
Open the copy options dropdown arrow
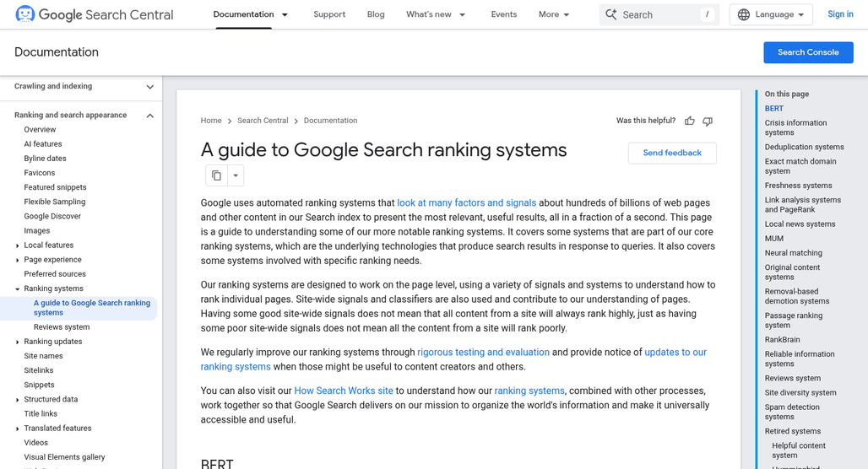point(236,175)
